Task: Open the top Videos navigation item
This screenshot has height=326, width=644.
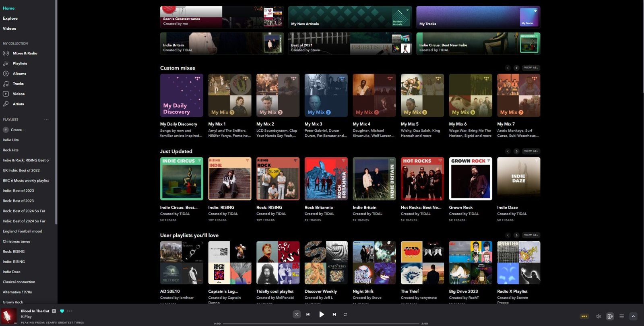Action: coord(9,29)
